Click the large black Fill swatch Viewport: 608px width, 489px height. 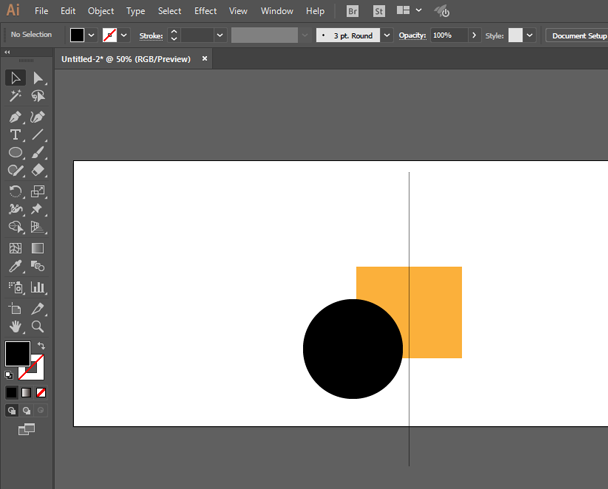(x=17, y=354)
